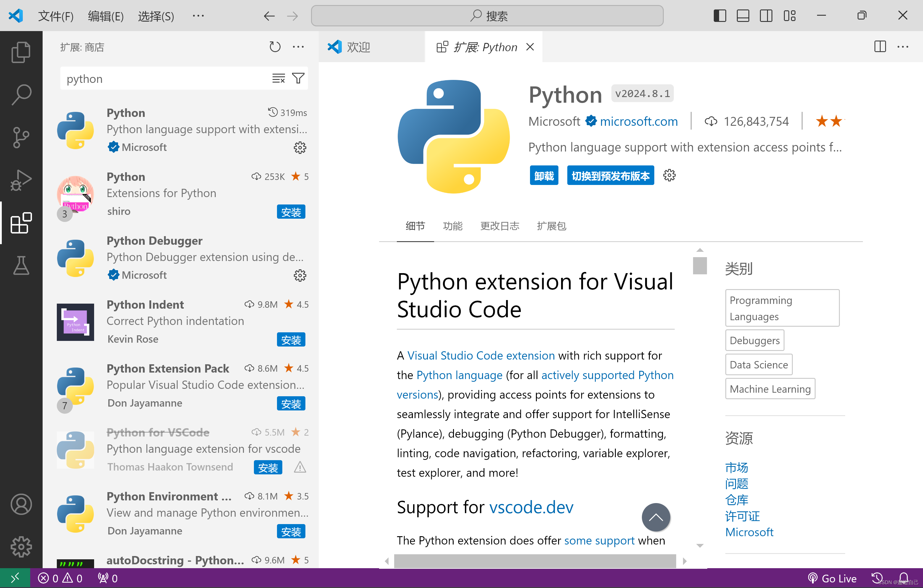Open the Explorer view in activity bar
The height and width of the screenshot is (588, 923).
[21, 52]
